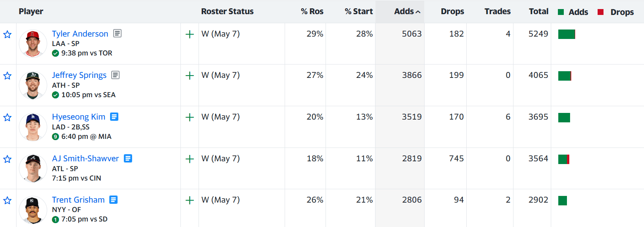Open Jeffrey Springs' player notes icon

(x=115, y=75)
